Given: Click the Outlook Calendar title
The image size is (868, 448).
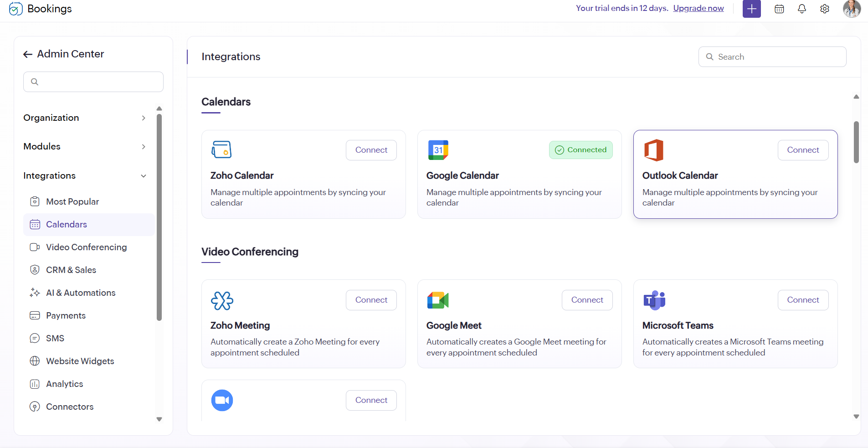Looking at the screenshot, I should pyautogui.click(x=680, y=175).
